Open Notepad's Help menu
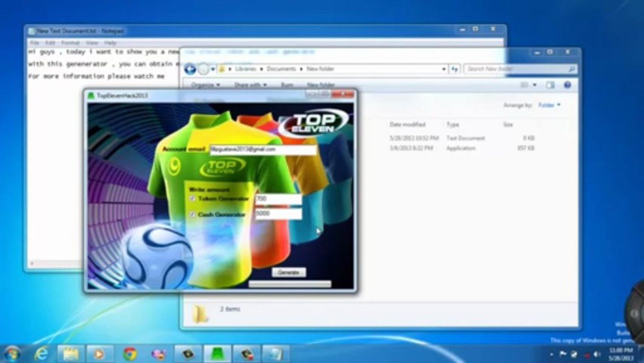644x363 pixels. pyautogui.click(x=110, y=43)
